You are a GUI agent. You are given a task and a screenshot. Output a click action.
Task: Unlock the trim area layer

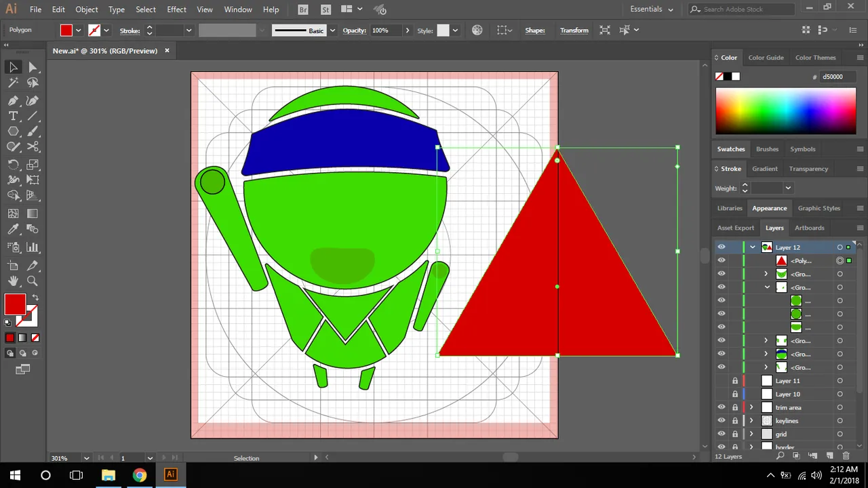click(735, 407)
